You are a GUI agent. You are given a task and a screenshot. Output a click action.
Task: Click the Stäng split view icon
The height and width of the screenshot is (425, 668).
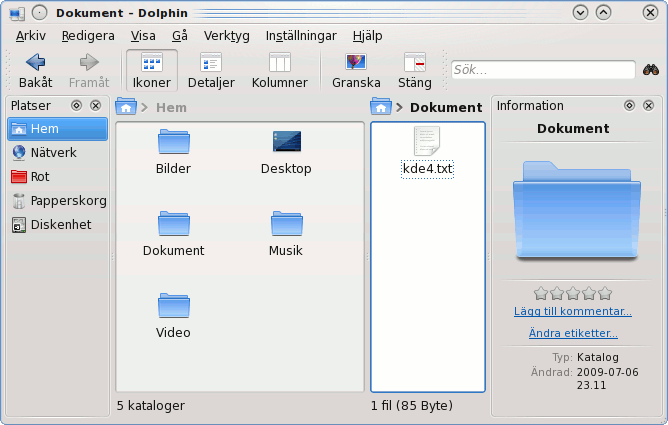414,70
